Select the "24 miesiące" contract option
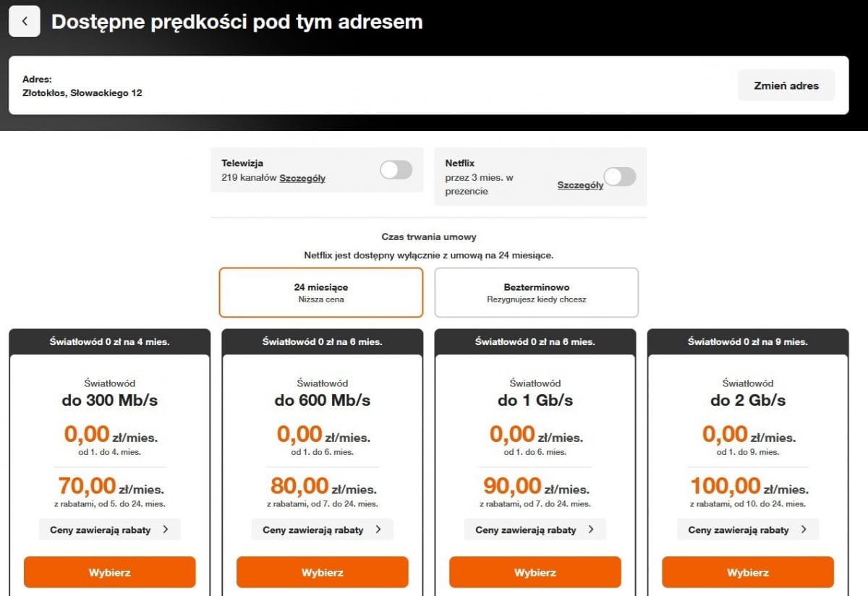 321,292
